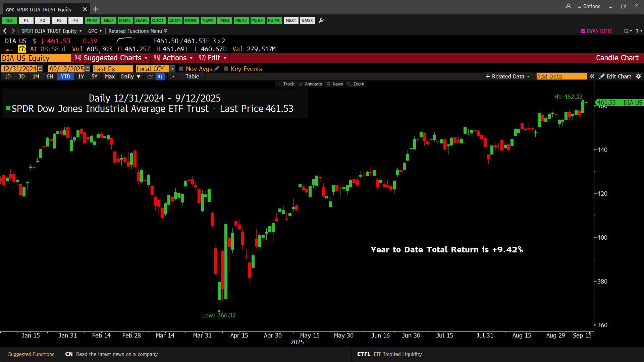Click the chart settings gear icon

[638, 76]
